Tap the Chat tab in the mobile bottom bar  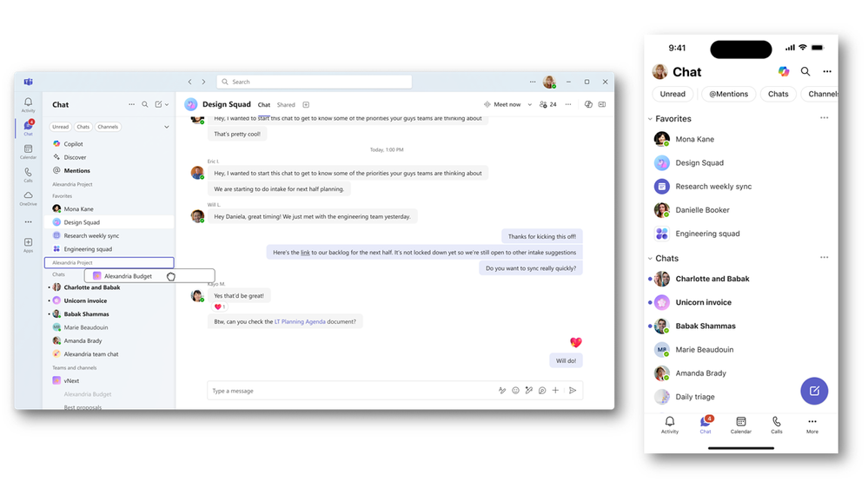point(706,425)
